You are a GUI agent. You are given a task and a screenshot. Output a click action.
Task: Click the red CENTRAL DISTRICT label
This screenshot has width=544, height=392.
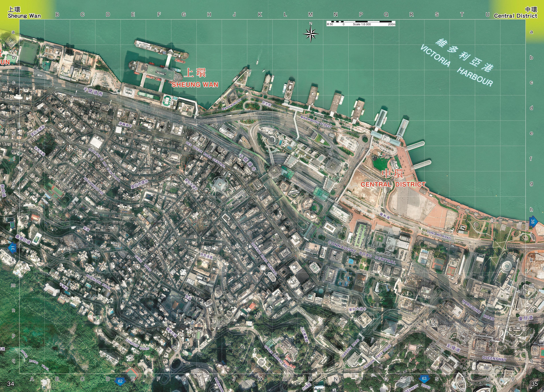pos(393,184)
